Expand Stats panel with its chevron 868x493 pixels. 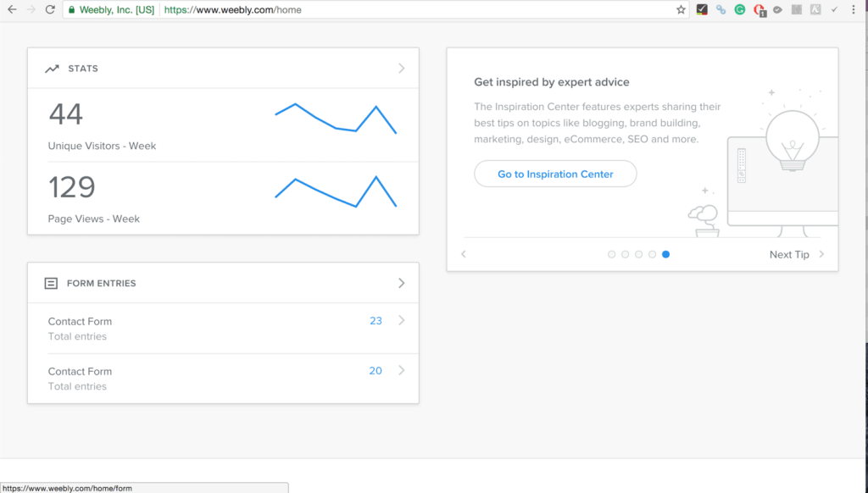click(401, 69)
